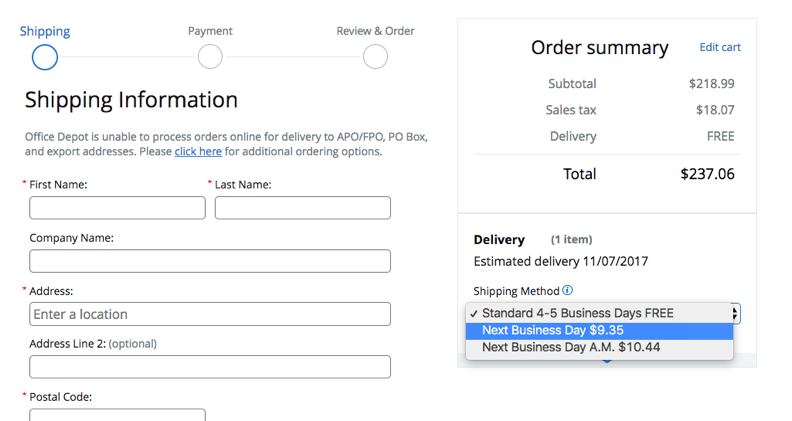Follow the 'click here' ordering options link
792x421 pixels.
click(x=198, y=152)
